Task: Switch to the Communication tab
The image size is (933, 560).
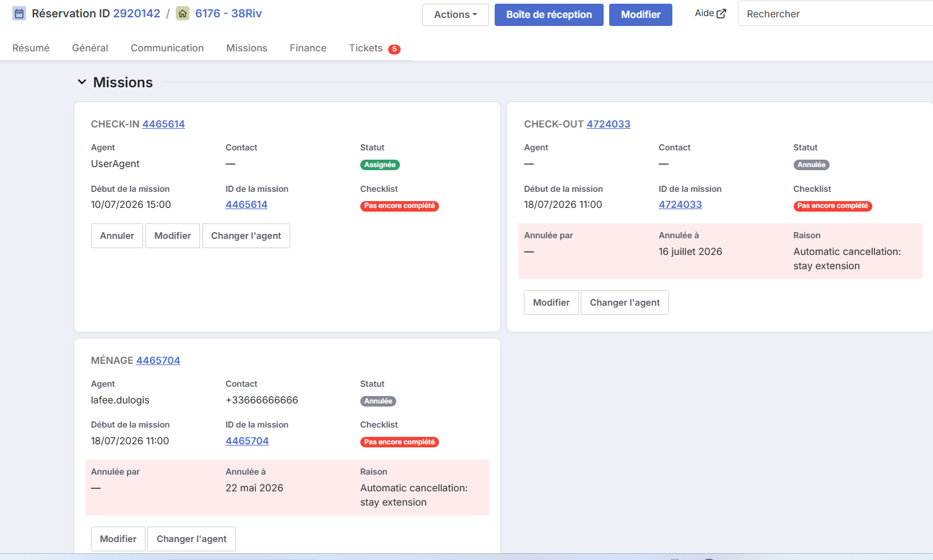Action: pyautogui.click(x=167, y=48)
